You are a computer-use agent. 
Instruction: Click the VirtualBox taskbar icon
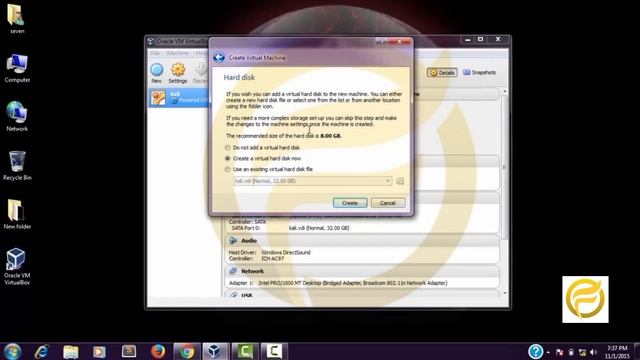216,351
